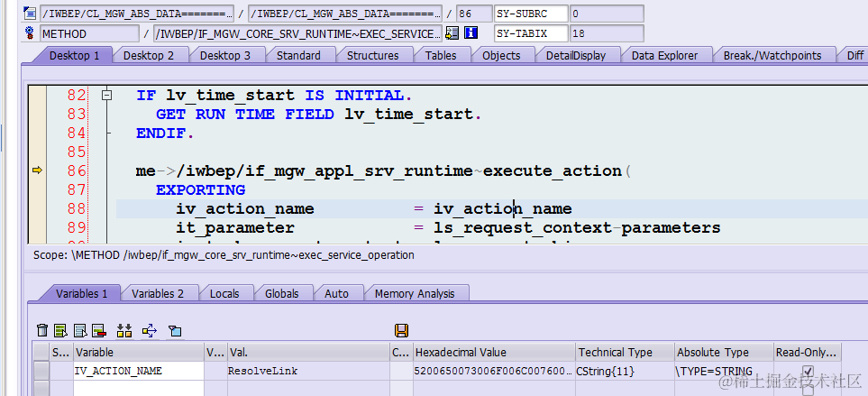The width and height of the screenshot is (868, 396).
Task: Switch to the Desktop 1 tab
Action: pyautogui.click(x=74, y=55)
